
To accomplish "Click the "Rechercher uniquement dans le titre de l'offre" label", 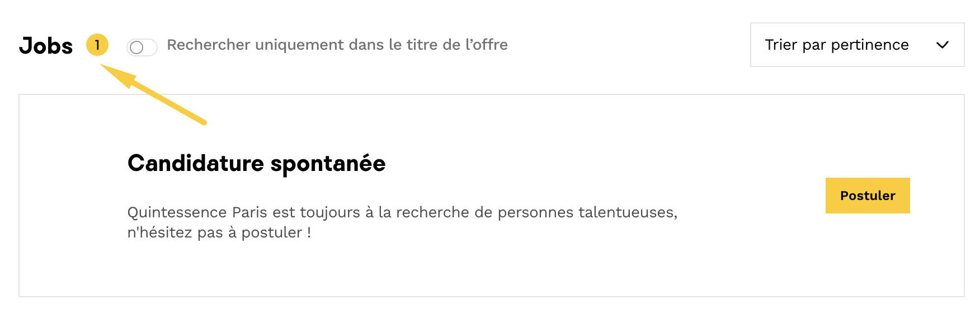I will coord(337,45).
